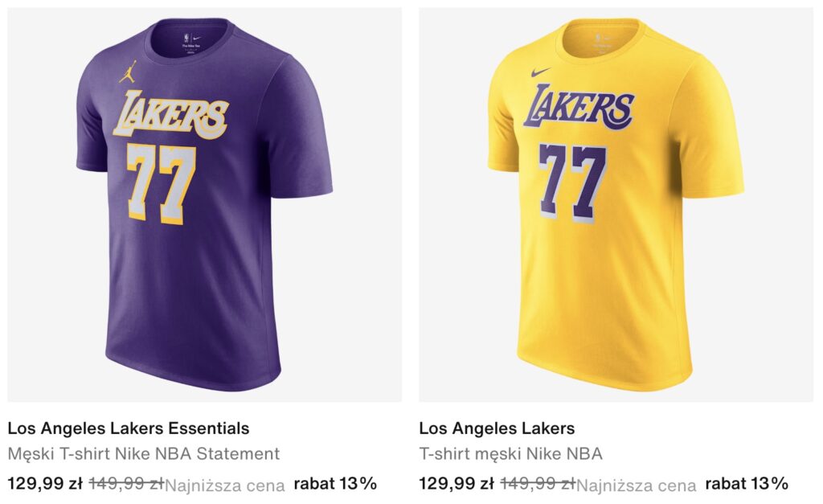Open the right-hand "Los Angeles Lakers" product title
823x504 pixels.
click(497, 428)
